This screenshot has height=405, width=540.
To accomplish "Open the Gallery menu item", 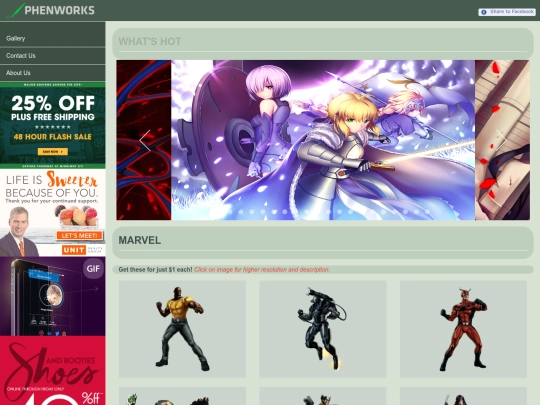I will (53, 38).
